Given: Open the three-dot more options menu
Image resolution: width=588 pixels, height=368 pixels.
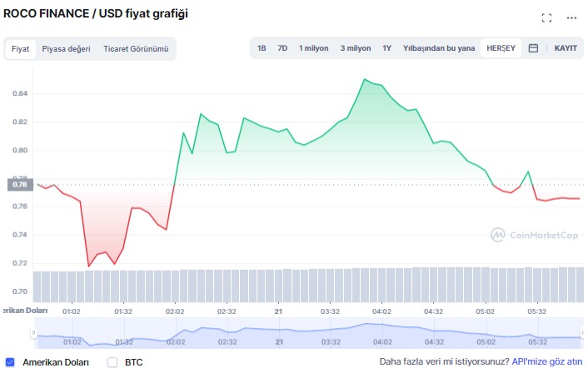Looking at the screenshot, I should point(571,17).
